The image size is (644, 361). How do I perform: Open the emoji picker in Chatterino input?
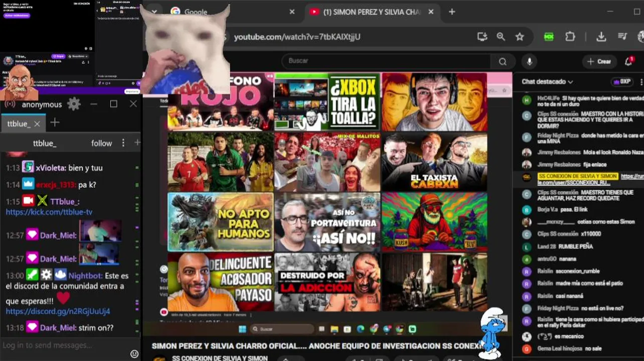[134, 353]
